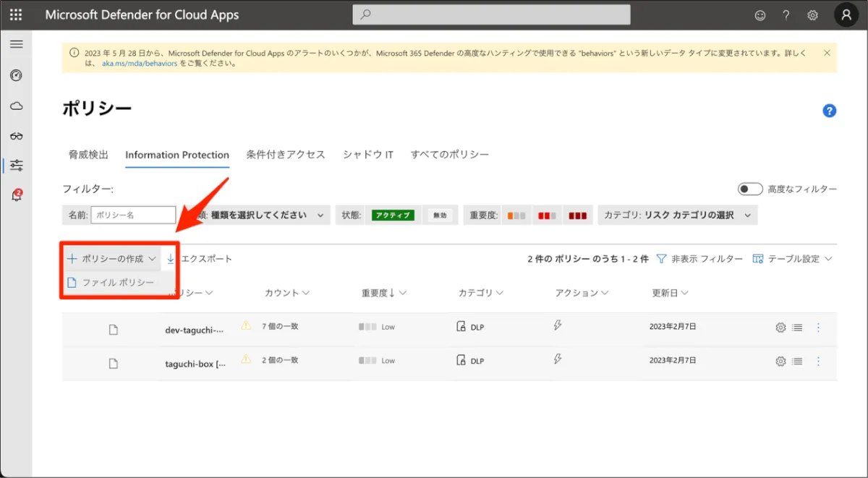Click the dashboard gauge icon in sidebar
Viewport: 868px width, 478px height.
click(16, 75)
